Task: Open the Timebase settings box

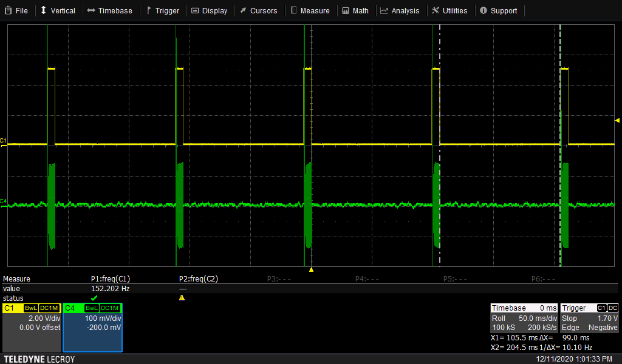Action: (x=508, y=308)
